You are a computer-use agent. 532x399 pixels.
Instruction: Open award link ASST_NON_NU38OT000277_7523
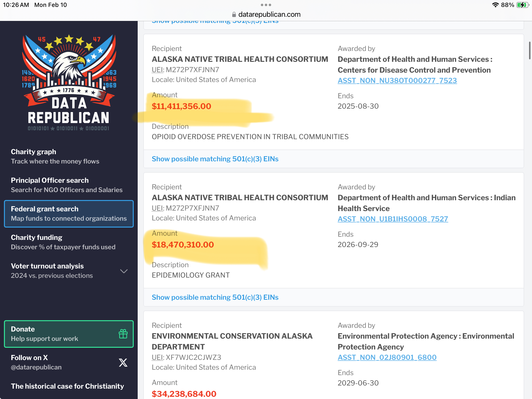point(397,81)
